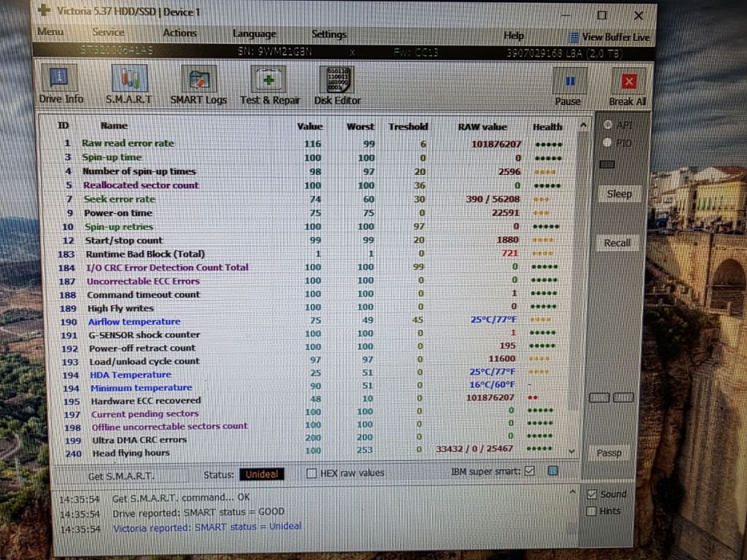The height and width of the screenshot is (560, 747).
Task: Launch the Disk Editor
Action: (x=337, y=86)
